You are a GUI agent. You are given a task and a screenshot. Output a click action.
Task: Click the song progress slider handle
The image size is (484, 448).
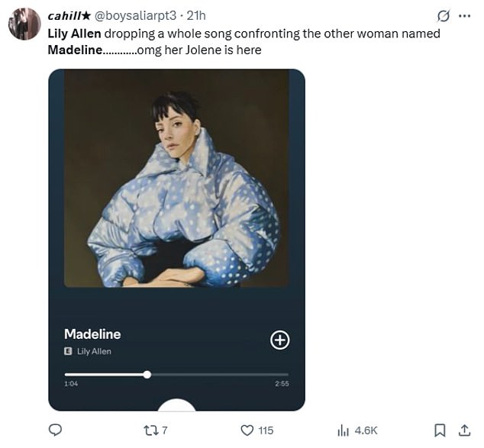pos(147,374)
